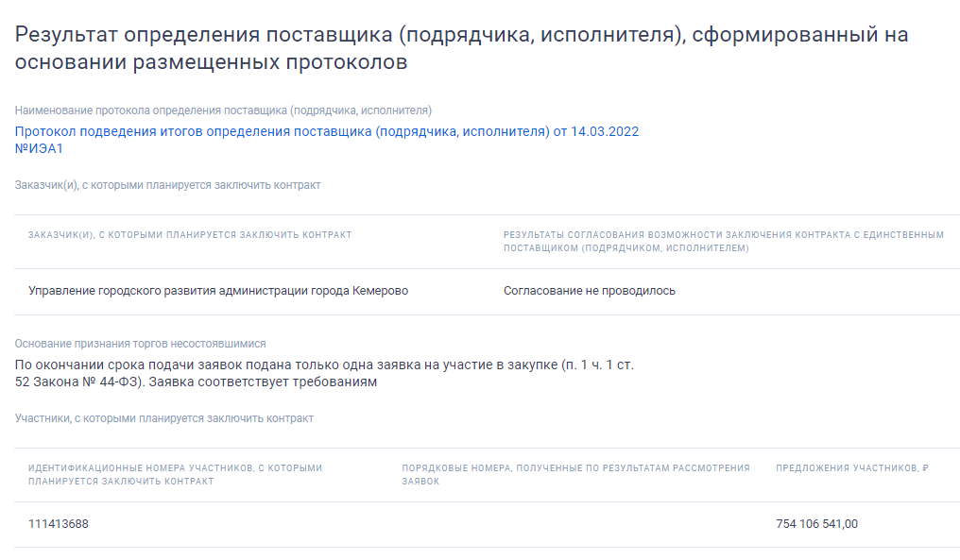Click column header "ИДЕНТИФИКАЦИОННЫЕ НОМЕРА УЧАСТНИКОВ"

click(175, 474)
